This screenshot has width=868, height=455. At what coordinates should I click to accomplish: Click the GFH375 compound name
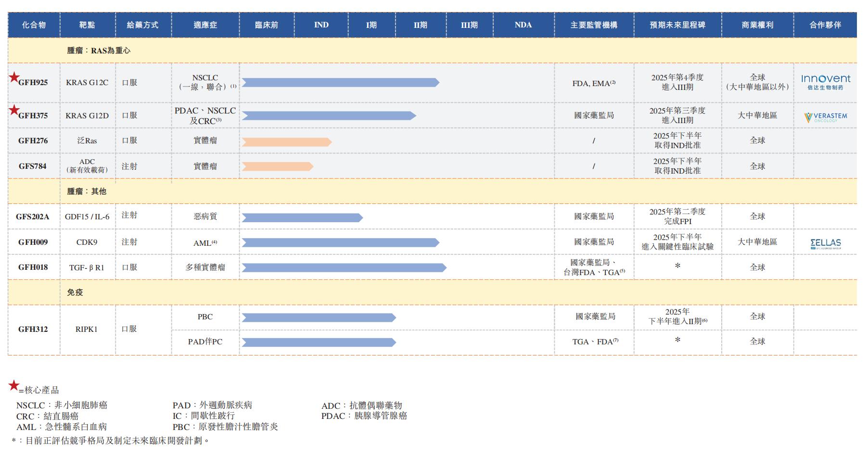tap(33, 115)
